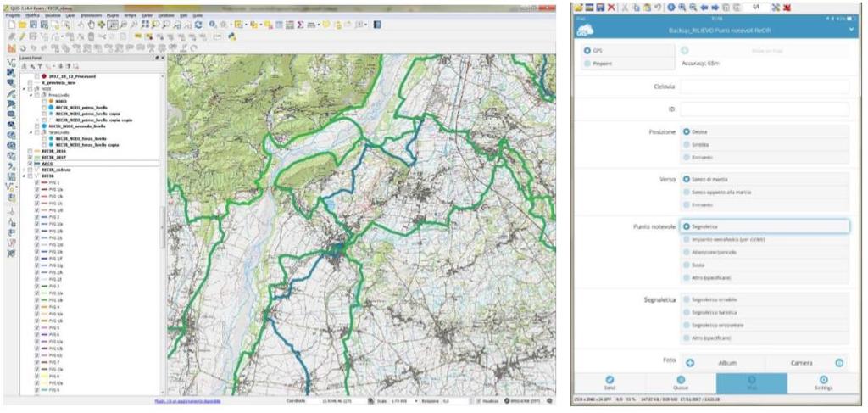Toggle the RECIR_2017 layer checkbox
Screen dimensions: 868x413
click(x=30, y=157)
